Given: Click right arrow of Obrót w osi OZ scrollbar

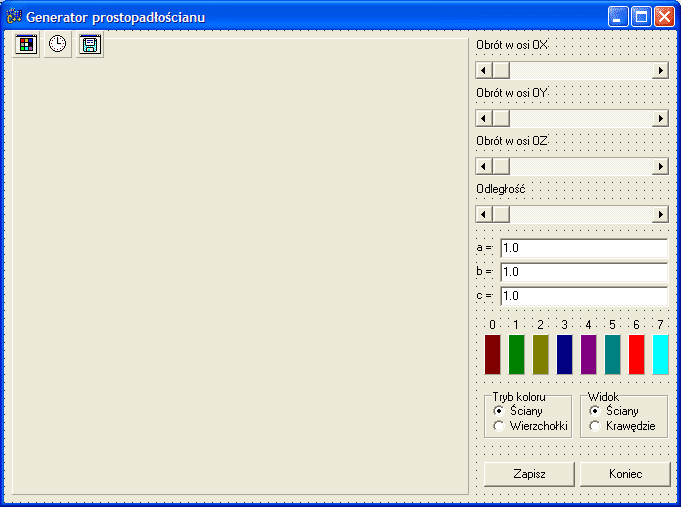Looking at the screenshot, I should tap(659, 166).
